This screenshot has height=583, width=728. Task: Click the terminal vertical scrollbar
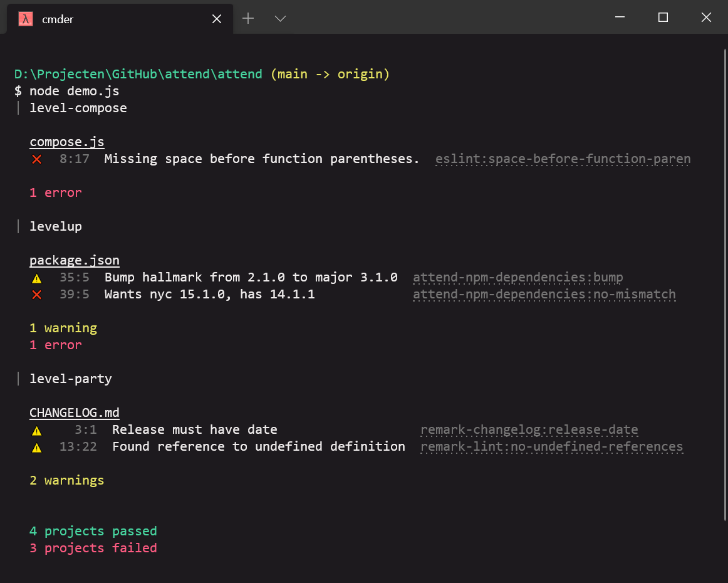tap(725, 285)
